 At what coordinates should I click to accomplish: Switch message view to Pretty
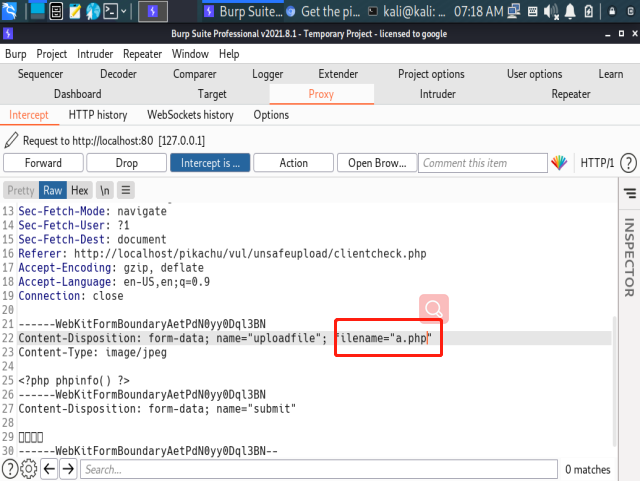pos(21,190)
